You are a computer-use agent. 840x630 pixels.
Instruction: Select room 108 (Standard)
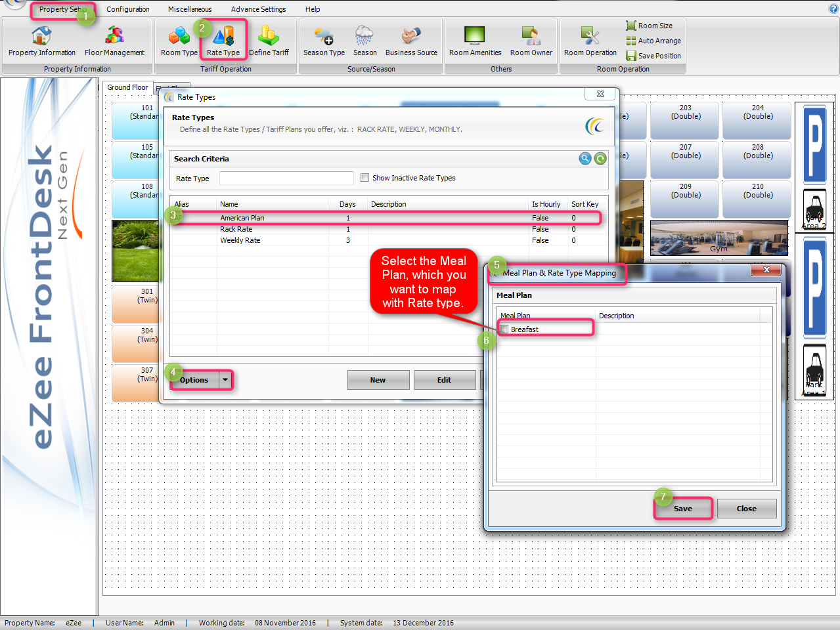click(136, 198)
